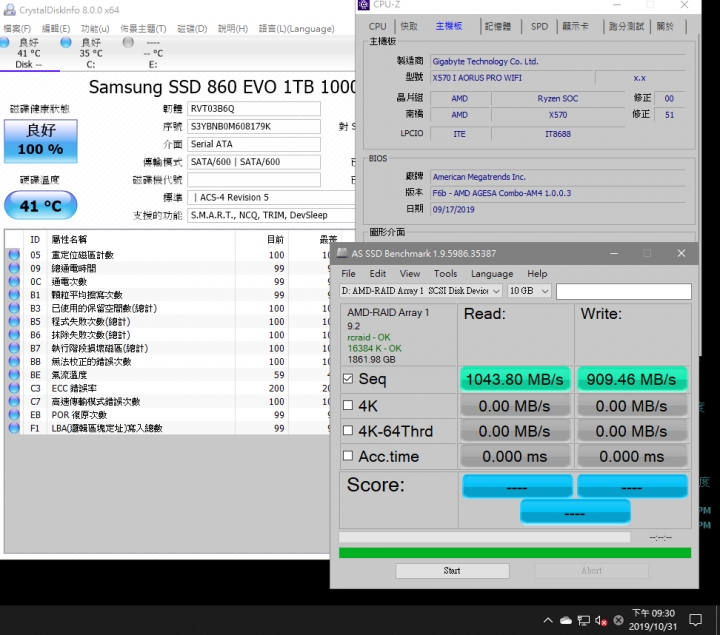
Task: Select the C: drive status orb at 35 °C
Action: [66, 43]
